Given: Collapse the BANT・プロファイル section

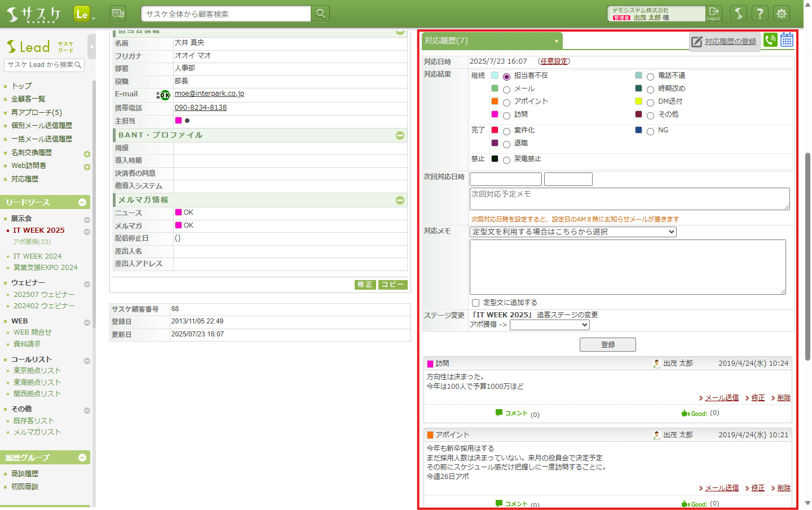Looking at the screenshot, I should (400, 136).
